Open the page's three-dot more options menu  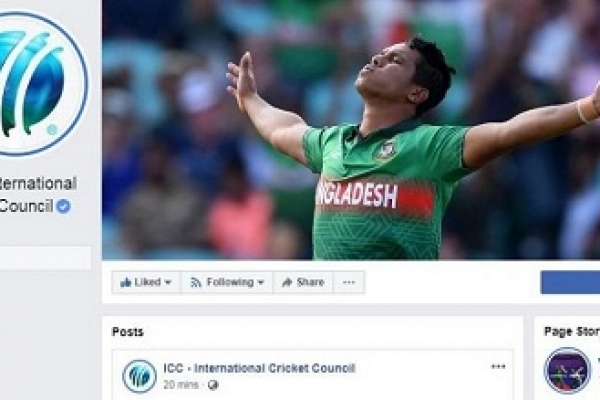coord(349,282)
